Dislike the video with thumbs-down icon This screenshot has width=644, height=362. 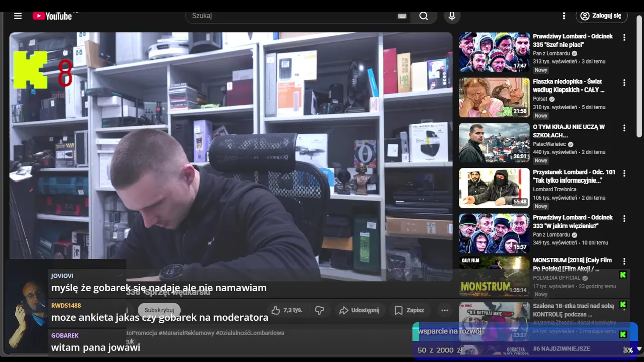(319, 310)
